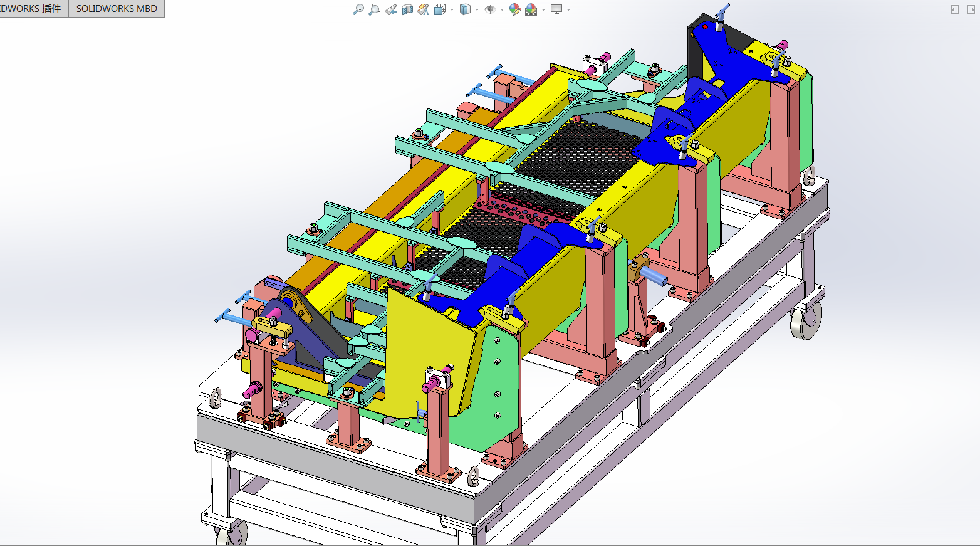Screen dimensions: 980x546
Task: Expand the Display Style dropdown arrow
Action: (477, 9)
